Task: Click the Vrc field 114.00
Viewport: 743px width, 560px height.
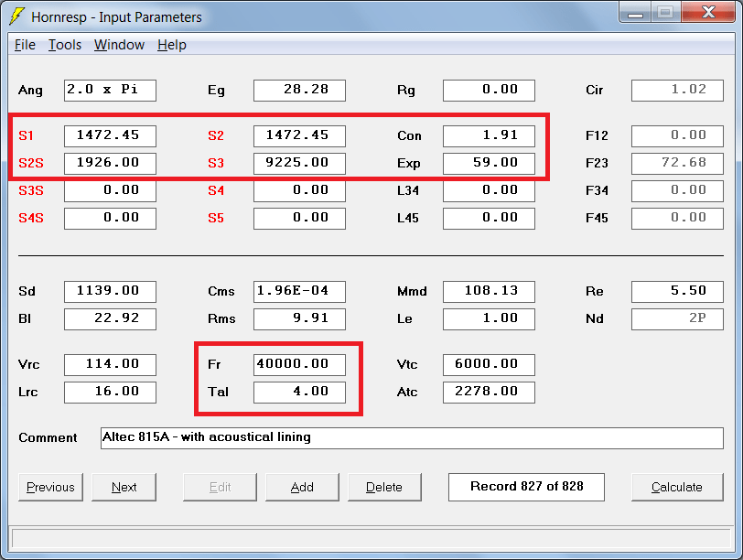Action: [110, 365]
